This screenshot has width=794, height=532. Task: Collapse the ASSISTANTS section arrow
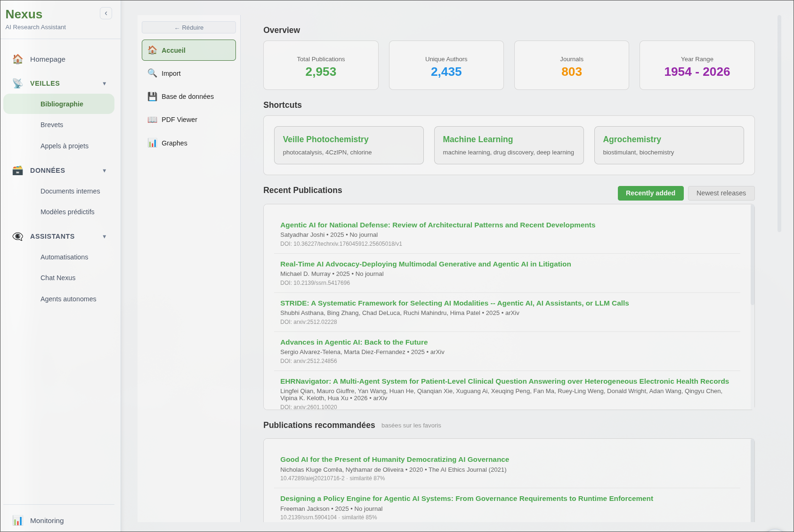click(x=105, y=236)
